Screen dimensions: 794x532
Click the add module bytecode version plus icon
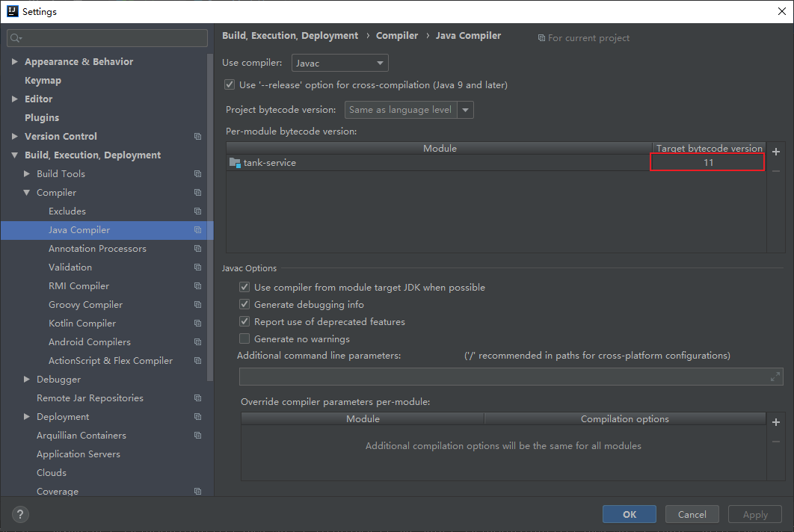[x=776, y=152]
